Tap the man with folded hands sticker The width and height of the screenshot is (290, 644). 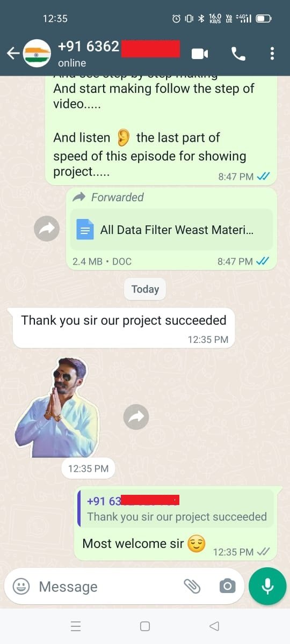[x=56, y=408]
